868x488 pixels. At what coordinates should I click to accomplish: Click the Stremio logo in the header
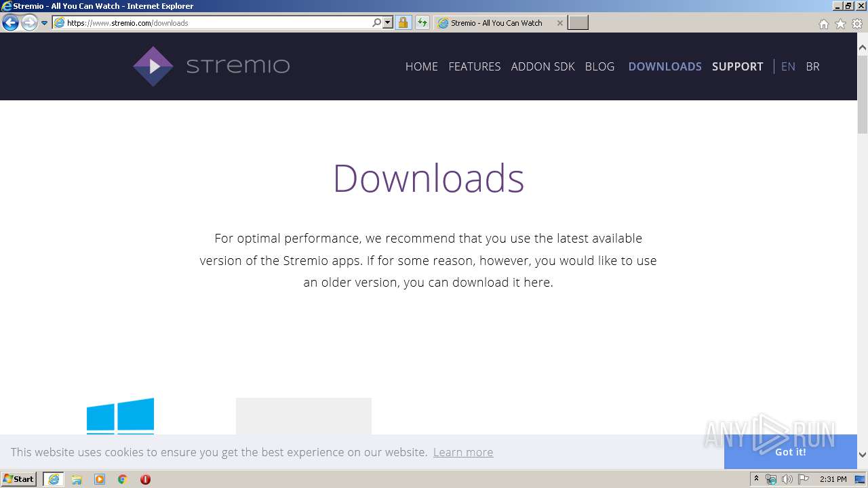point(211,66)
